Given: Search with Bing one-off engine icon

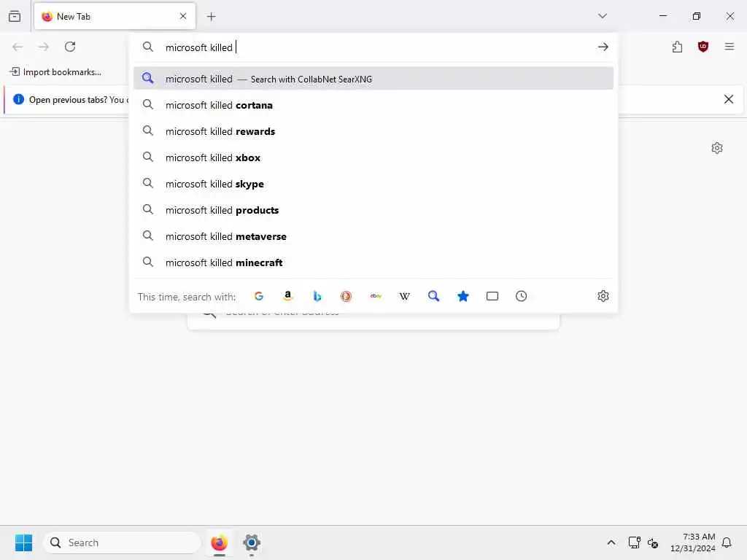Looking at the screenshot, I should [317, 296].
